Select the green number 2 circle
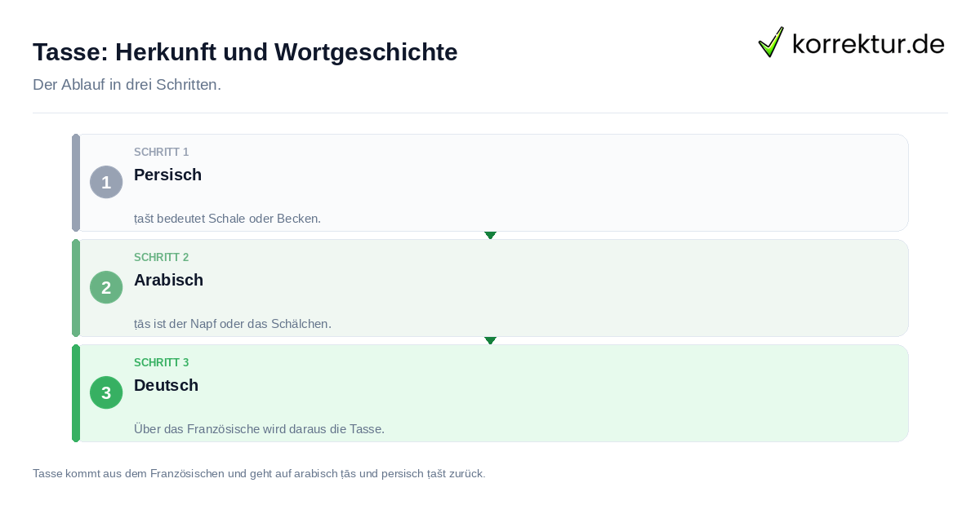Screen dimensions: 980x514 [x=106, y=287]
